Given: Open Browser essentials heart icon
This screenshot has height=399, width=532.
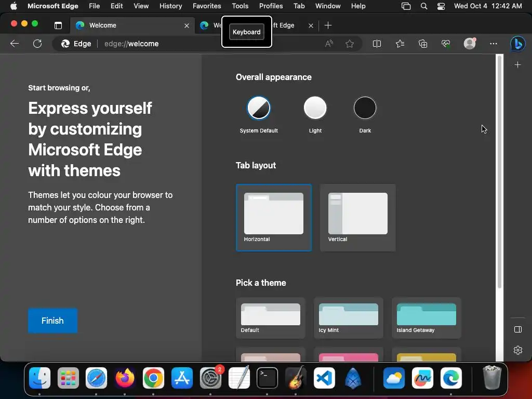Looking at the screenshot, I should [x=446, y=44].
